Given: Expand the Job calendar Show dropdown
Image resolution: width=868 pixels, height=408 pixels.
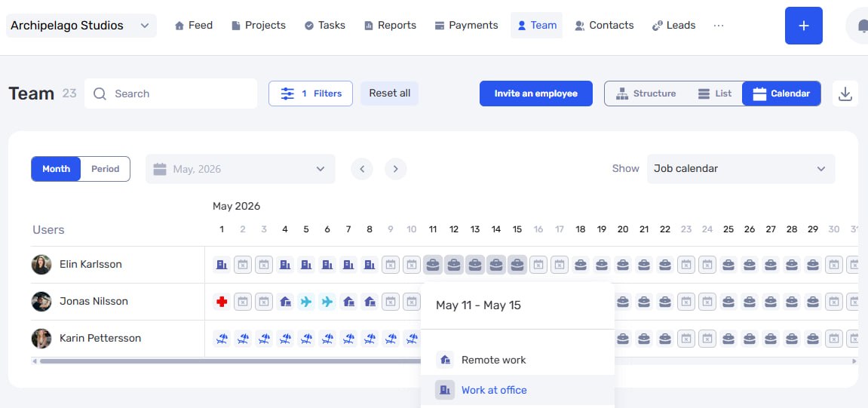Looking at the screenshot, I should tap(741, 169).
